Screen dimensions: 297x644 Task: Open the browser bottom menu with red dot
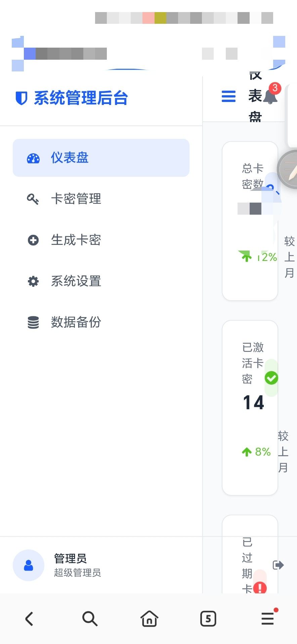point(268,619)
